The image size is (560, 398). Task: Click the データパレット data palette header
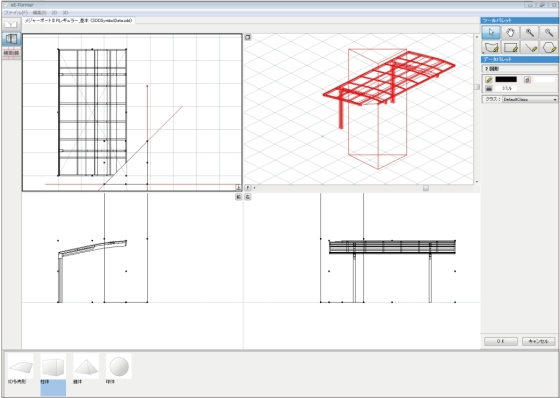[520, 59]
